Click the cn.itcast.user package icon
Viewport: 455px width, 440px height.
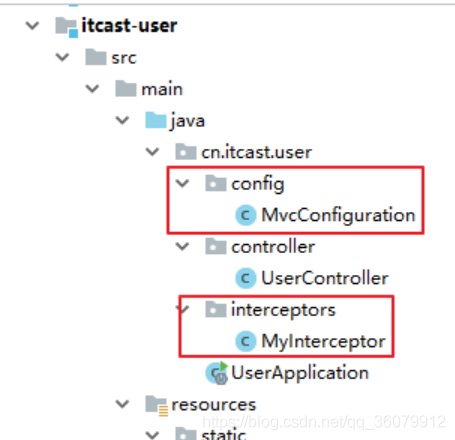(x=186, y=152)
